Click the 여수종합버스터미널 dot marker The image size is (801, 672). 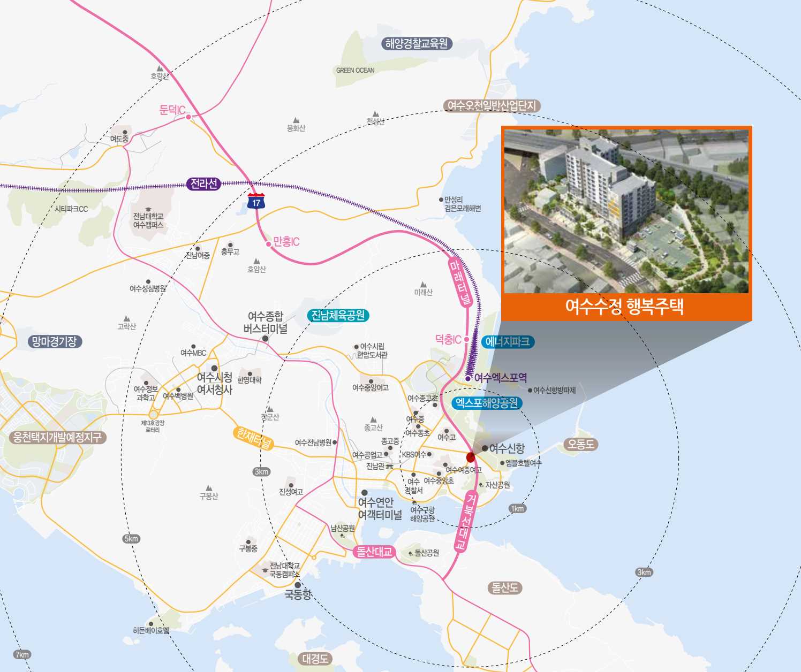[265, 339]
